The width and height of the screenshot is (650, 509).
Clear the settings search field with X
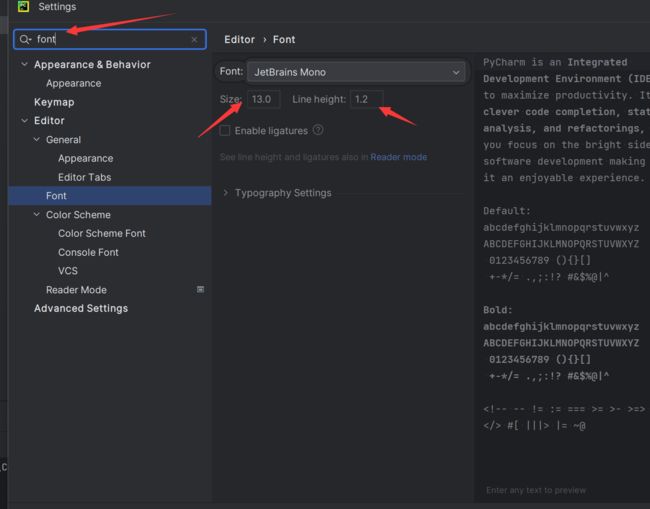coord(194,40)
